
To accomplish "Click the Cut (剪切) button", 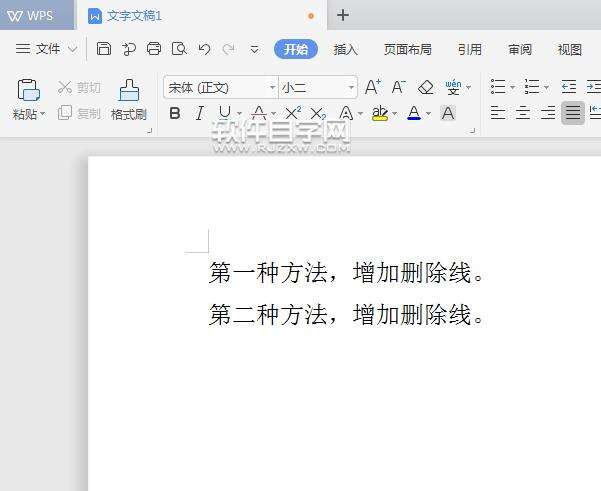I will pos(79,87).
